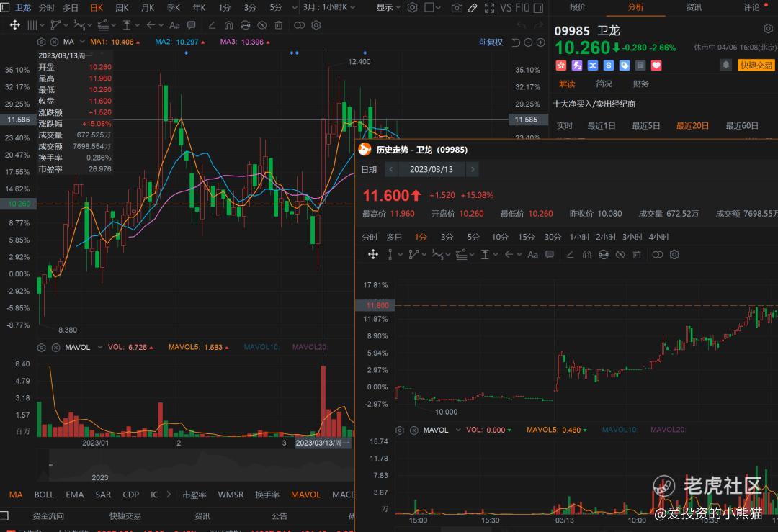Hide drawings with the eye-slash icon in main toolbar
Viewport: 778px width, 532px height.
(x=262, y=24)
